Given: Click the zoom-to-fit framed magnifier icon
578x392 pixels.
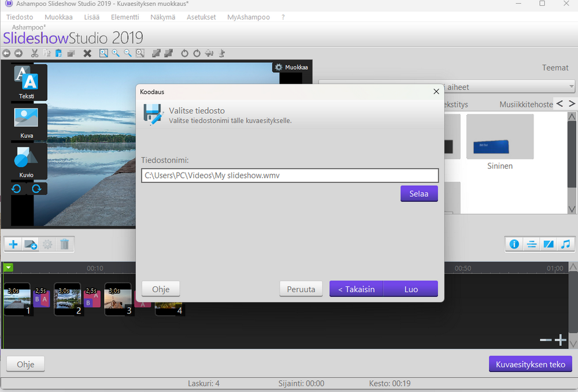Looking at the screenshot, I should tap(103, 53).
